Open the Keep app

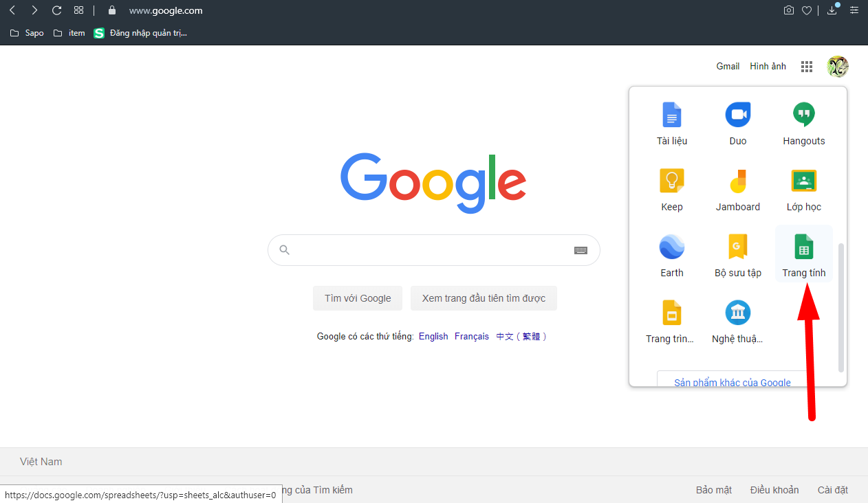pos(672,190)
